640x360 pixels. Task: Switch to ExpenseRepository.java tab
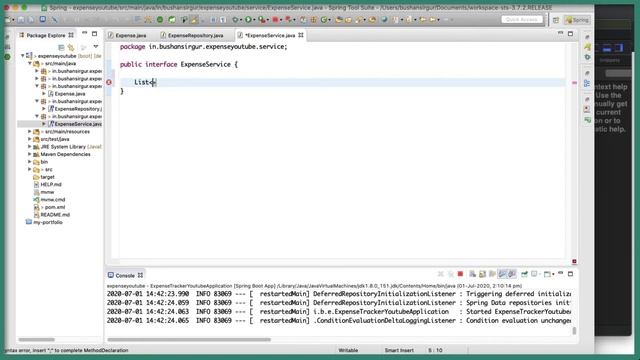(x=192, y=36)
